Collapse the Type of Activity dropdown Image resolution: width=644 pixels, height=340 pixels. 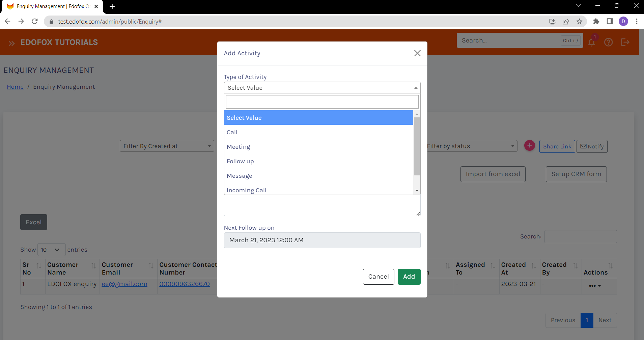point(322,88)
